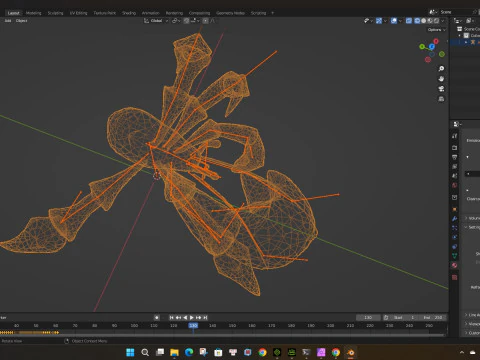Viewport: 480px width, 360px height.
Task: Open the green Object Data properties tab
Action: tap(455, 256)
